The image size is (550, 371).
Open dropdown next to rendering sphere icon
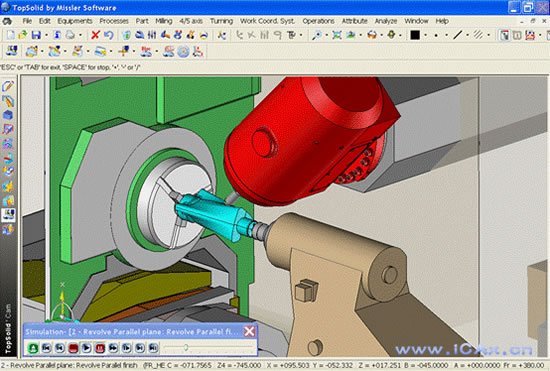382,35
